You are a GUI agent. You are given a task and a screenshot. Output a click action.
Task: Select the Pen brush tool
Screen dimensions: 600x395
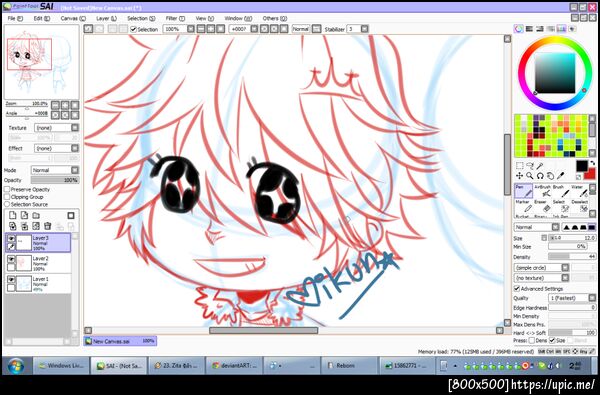523,191
